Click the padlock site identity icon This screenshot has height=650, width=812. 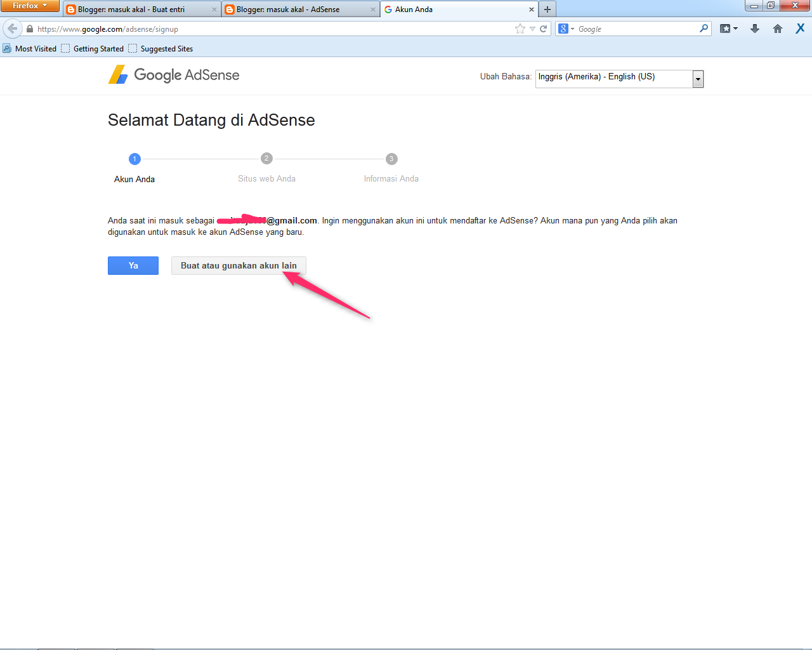point(29,29)
